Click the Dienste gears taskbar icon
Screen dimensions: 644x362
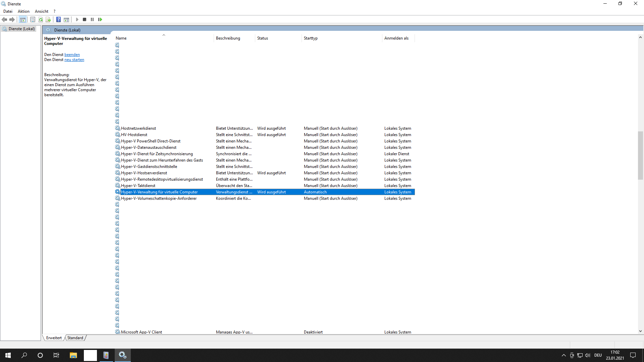point(123,355)
